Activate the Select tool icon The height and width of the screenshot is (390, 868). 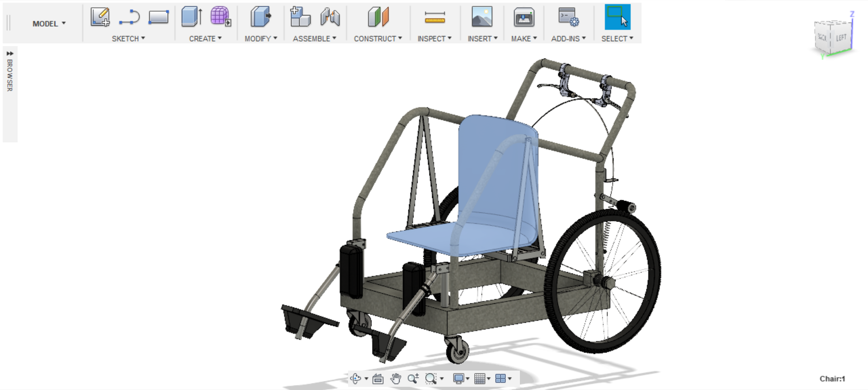coord(618,17)
